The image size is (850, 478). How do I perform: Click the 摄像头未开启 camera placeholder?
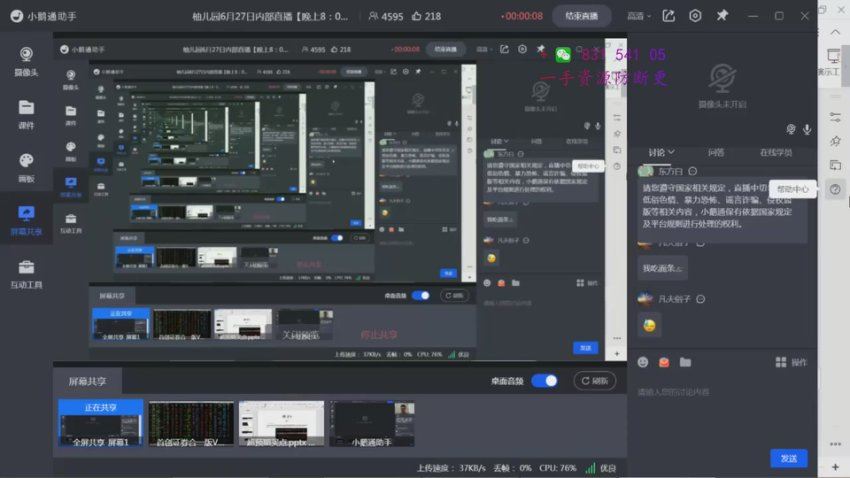pos(722,86)
